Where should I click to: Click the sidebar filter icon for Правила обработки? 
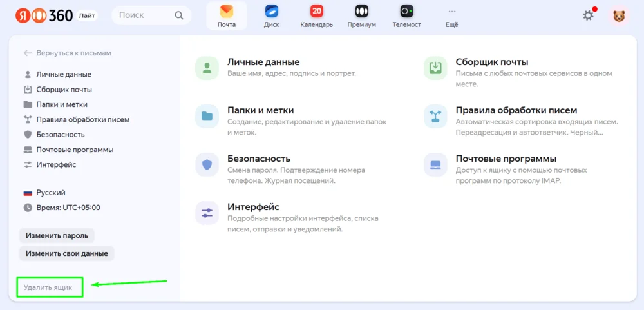(x=28, y=120)
